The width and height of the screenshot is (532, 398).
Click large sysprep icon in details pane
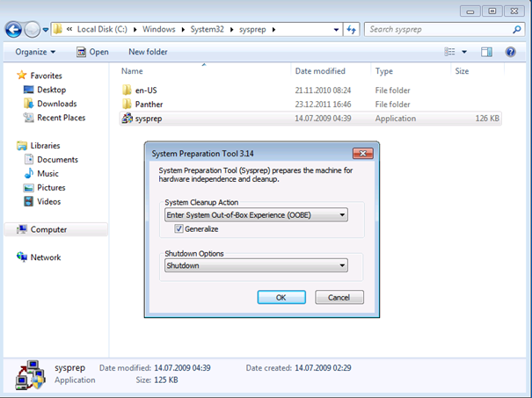tap(30, 375)
